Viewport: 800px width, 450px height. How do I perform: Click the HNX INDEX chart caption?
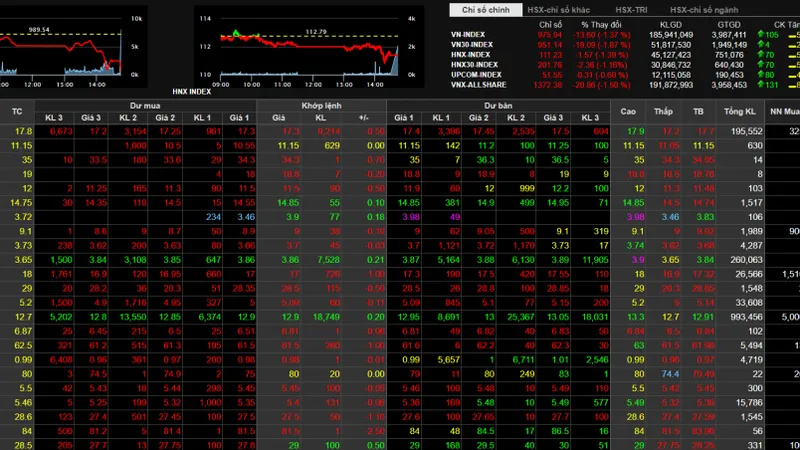(191, 91)
